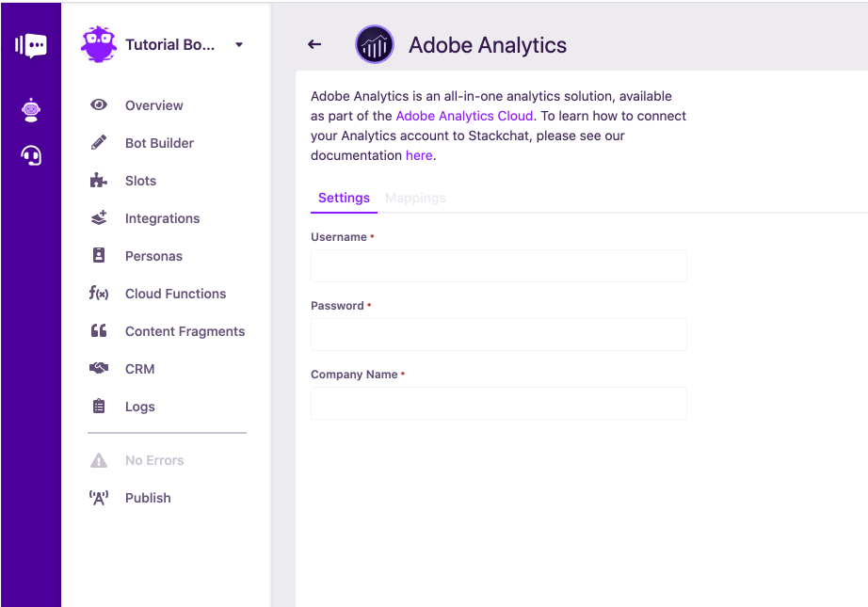Image resolution: width=868 pixels, height=607 pixels.
Task: Click the Adobe Analytics page title
Action: [x=488, y=45]
